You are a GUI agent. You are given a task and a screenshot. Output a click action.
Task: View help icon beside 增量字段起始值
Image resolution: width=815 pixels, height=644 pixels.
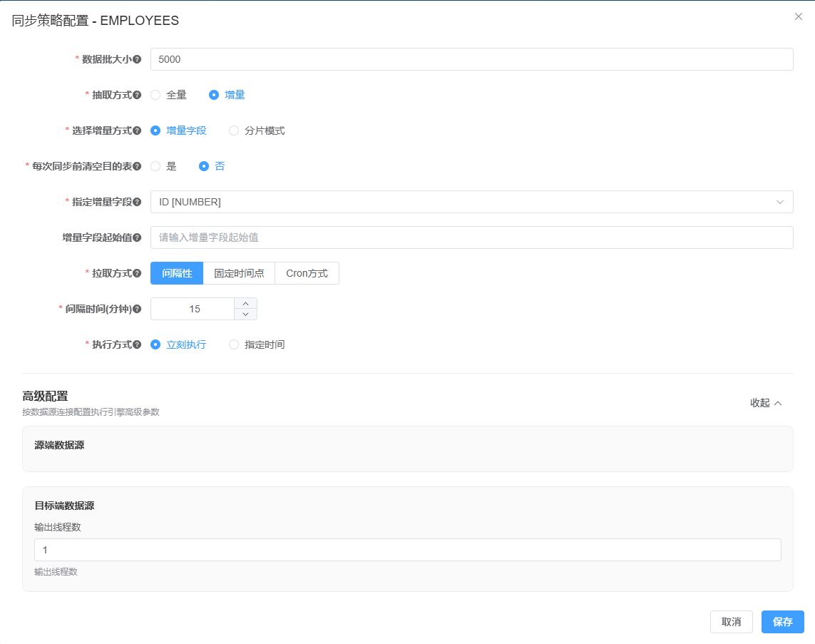click(137, 237)
